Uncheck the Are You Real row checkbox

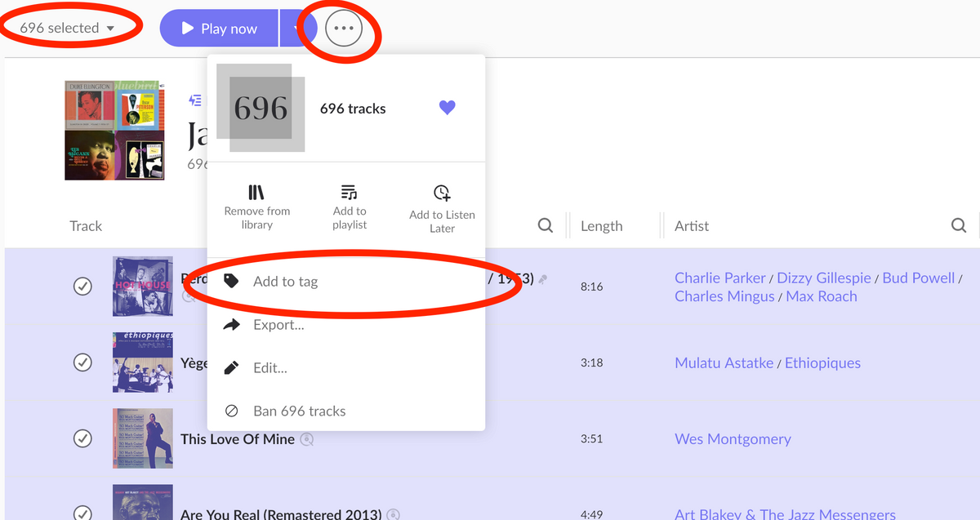[82, 513]
